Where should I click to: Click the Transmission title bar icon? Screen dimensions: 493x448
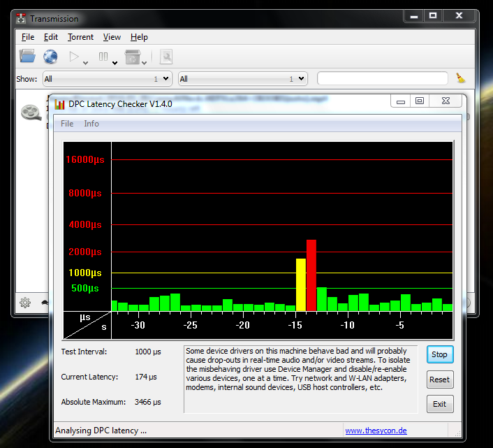(21, 19)
